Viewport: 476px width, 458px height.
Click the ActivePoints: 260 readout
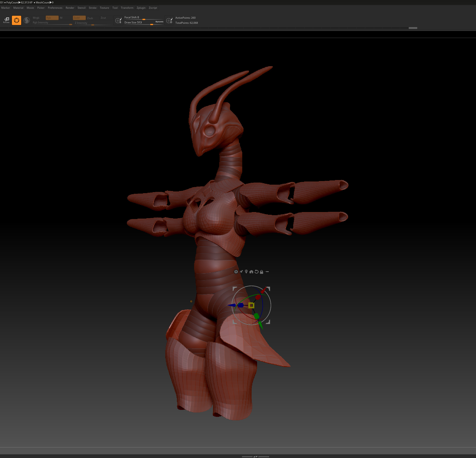click(x=185, y=18)
